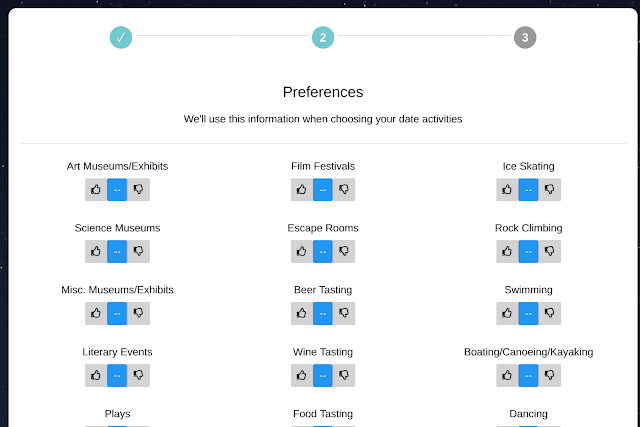Set Art Museums/Exhibits to neutral
This screenshot has width=640, height=427.
pyautogui.click(x=117, y=189)
